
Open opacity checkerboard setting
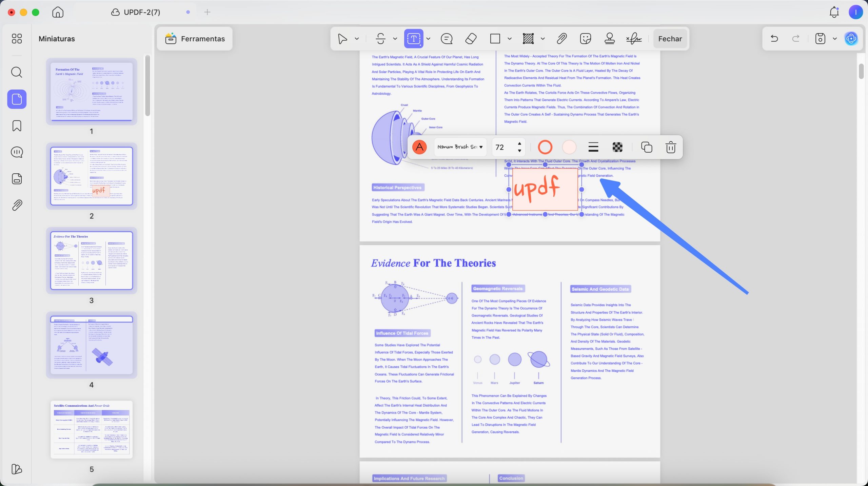[x=617, y=147]
